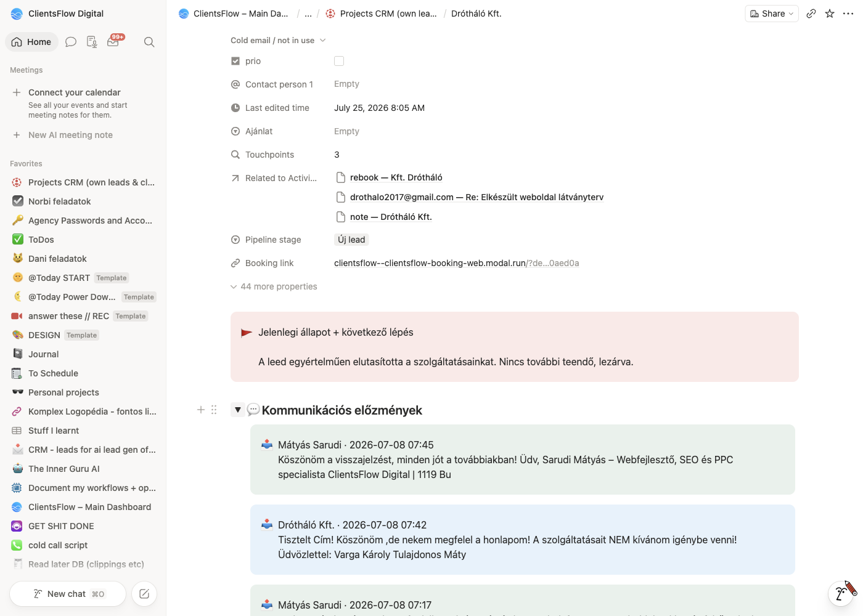This screenshot has width=863, height=616.
Task: Open Norbi feladatok page
Action: [x=83, y=201]
